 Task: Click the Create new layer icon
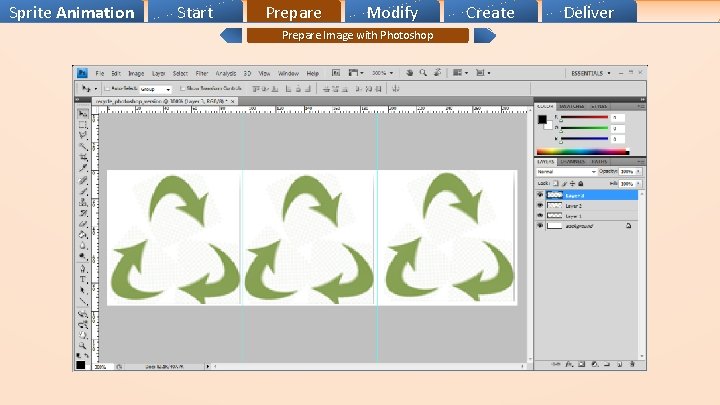[x=619, y=364]
